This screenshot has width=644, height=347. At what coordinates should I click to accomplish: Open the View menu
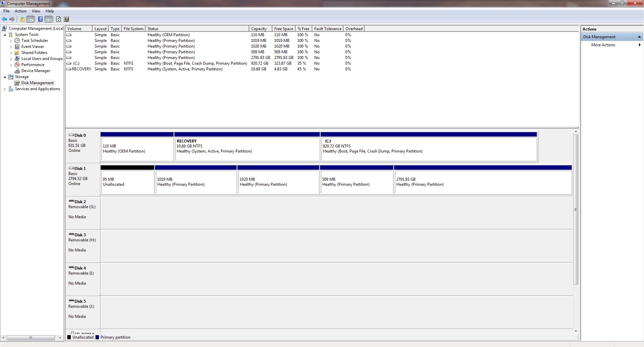coord(36,11)
